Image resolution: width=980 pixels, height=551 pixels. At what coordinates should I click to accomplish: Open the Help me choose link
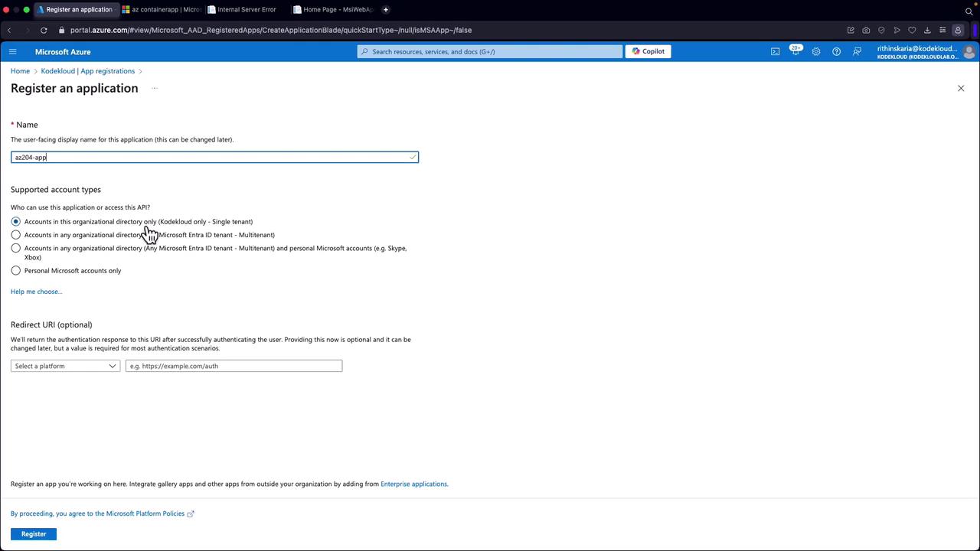[36, 292]
